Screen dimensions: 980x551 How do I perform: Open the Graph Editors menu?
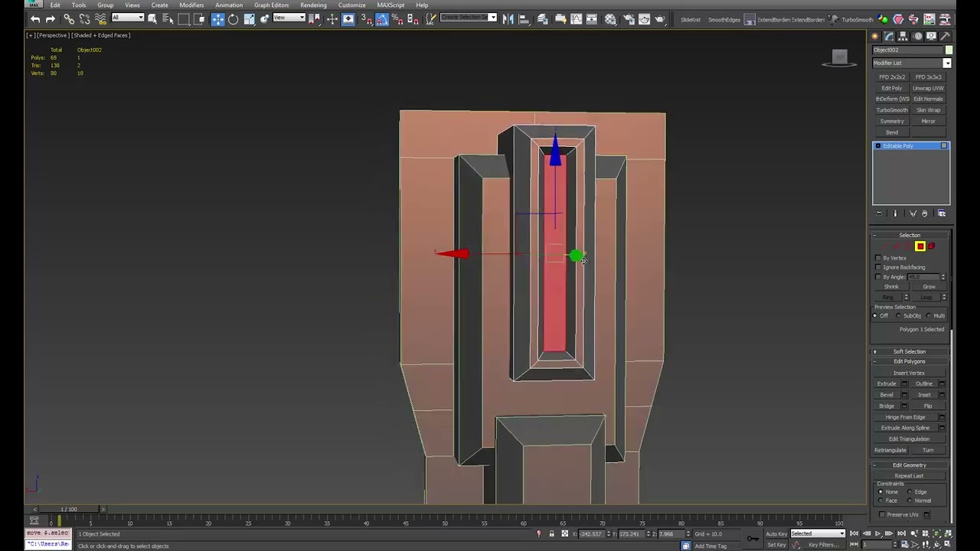pos(271,5)
